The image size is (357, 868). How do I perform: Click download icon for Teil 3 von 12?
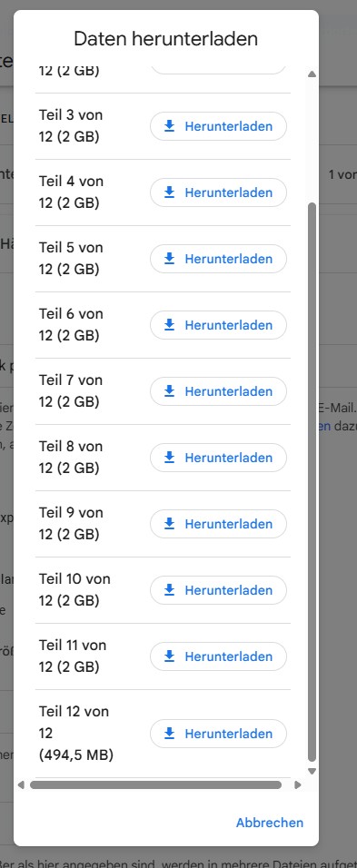pos(169,126)
